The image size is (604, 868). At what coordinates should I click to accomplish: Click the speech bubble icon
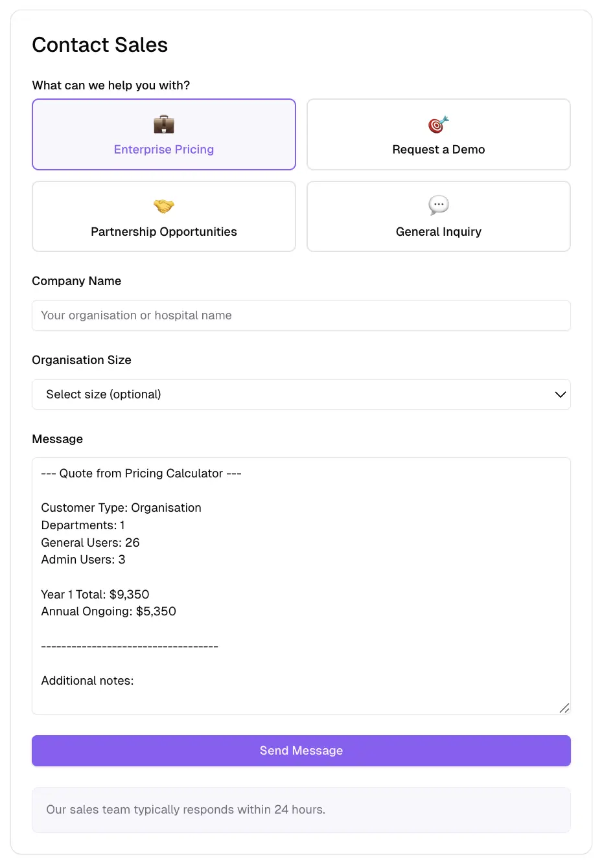tap(438, 205)
